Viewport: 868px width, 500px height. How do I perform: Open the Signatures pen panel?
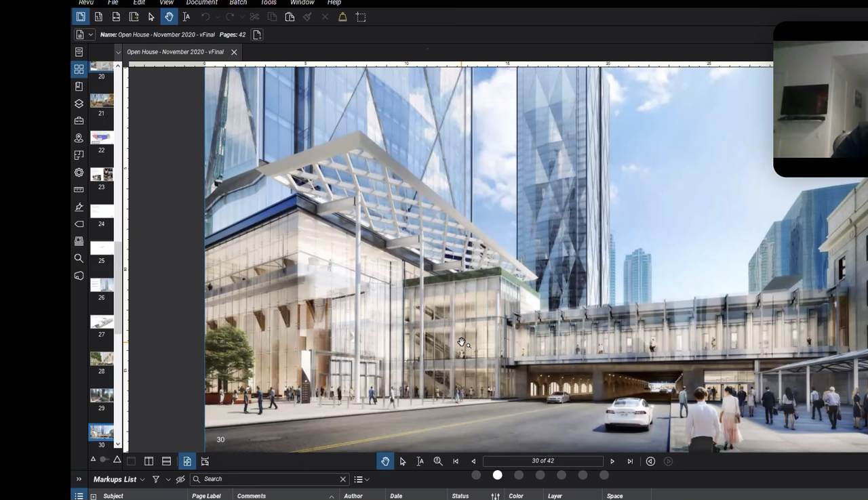[79, 207]
